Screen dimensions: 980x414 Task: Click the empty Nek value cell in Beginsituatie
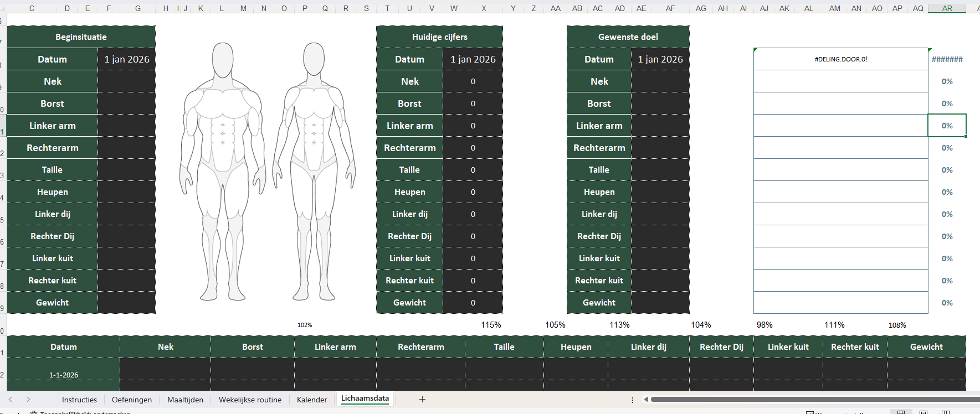127,81
